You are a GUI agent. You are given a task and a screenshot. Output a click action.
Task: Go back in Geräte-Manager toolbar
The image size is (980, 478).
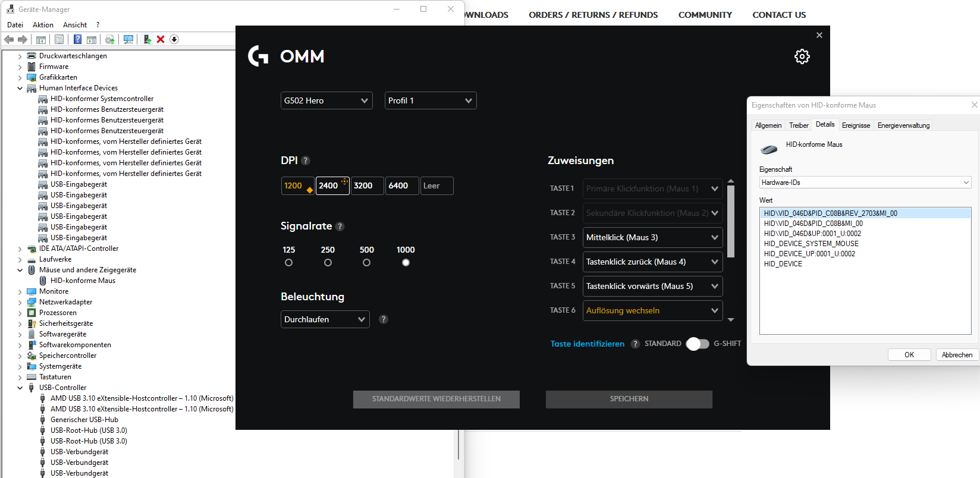(x=9, y=39)
